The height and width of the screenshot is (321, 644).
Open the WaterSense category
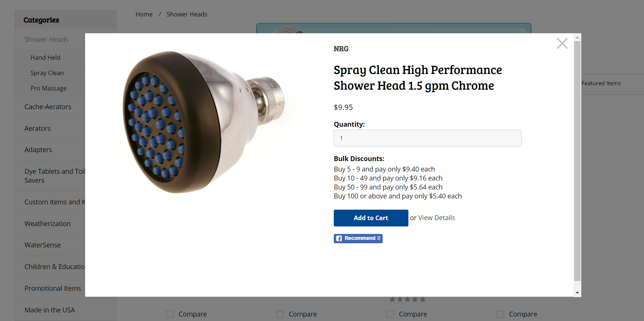(43, 245)
